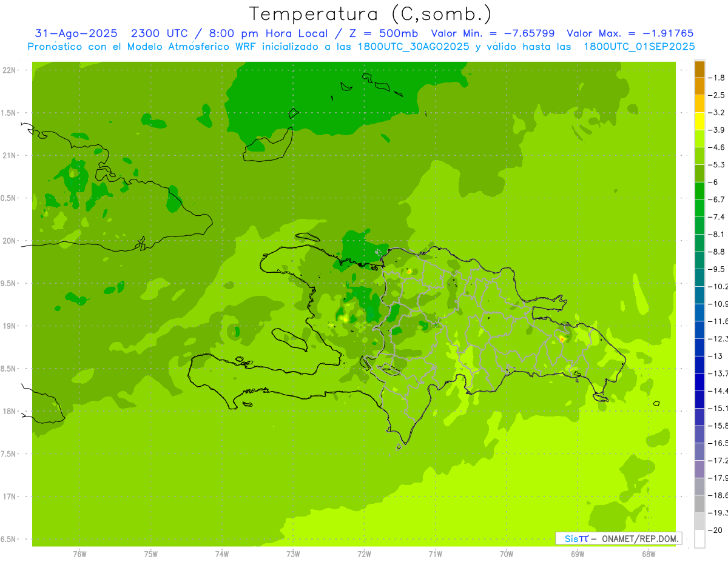Pick the orange swatch between -1.8 and -2.5
Viewport: 728px width, 562px height.
(699, 86)
